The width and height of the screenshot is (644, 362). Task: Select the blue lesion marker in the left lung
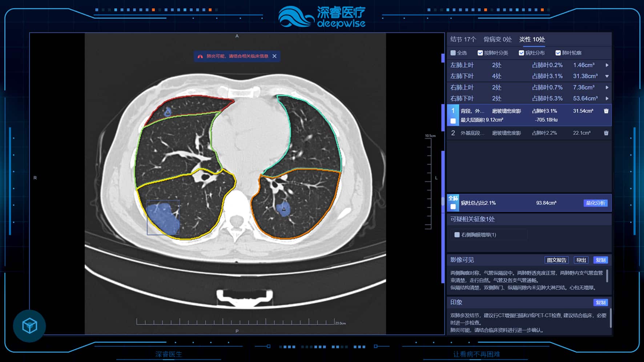tap(284, 208)
